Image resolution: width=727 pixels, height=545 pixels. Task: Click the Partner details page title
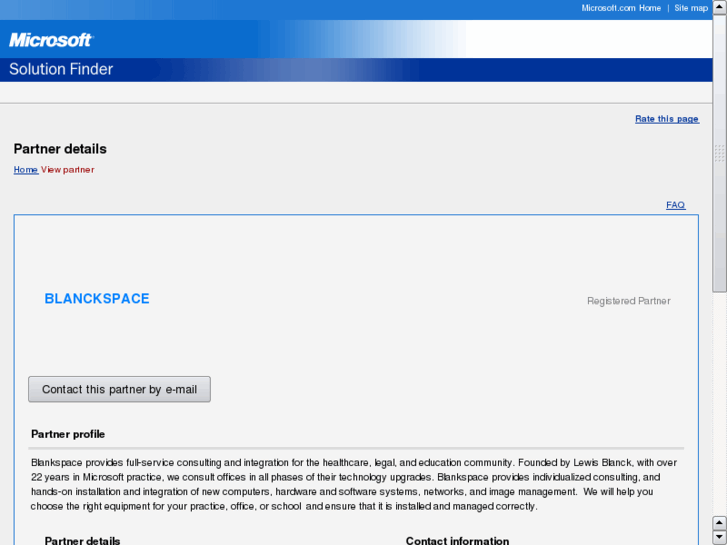(x=60, y=149)
